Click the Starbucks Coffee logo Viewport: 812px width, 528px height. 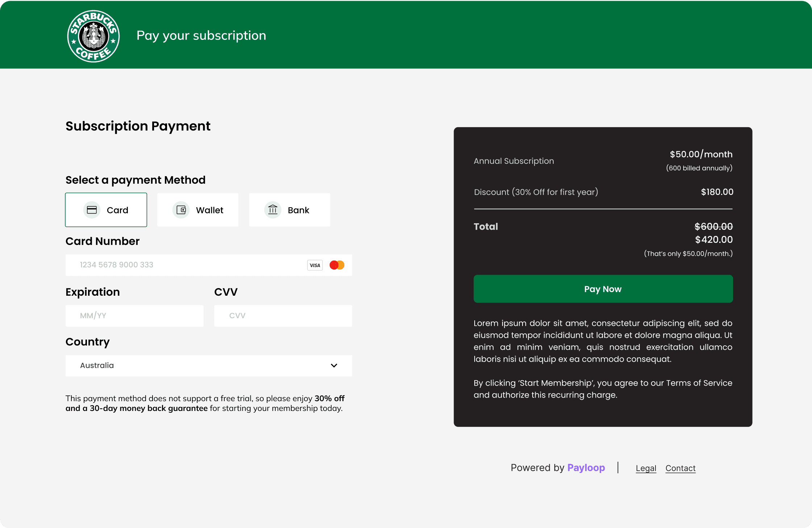coord(93,36)
